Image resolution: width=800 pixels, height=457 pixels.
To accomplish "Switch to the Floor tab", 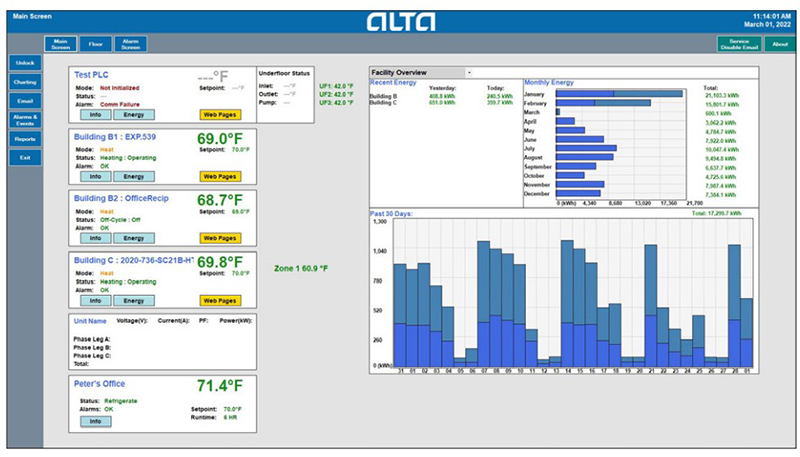I will tap(95, 44).
